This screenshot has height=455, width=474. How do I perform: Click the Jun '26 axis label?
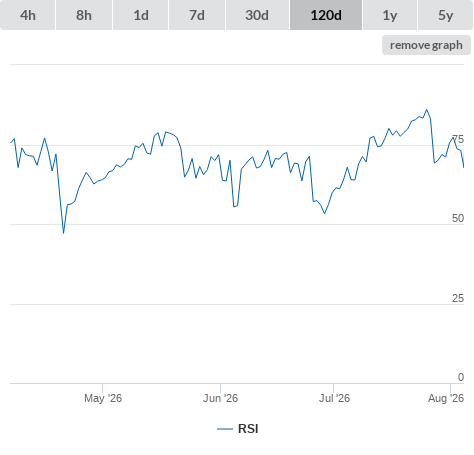(220, 398)
